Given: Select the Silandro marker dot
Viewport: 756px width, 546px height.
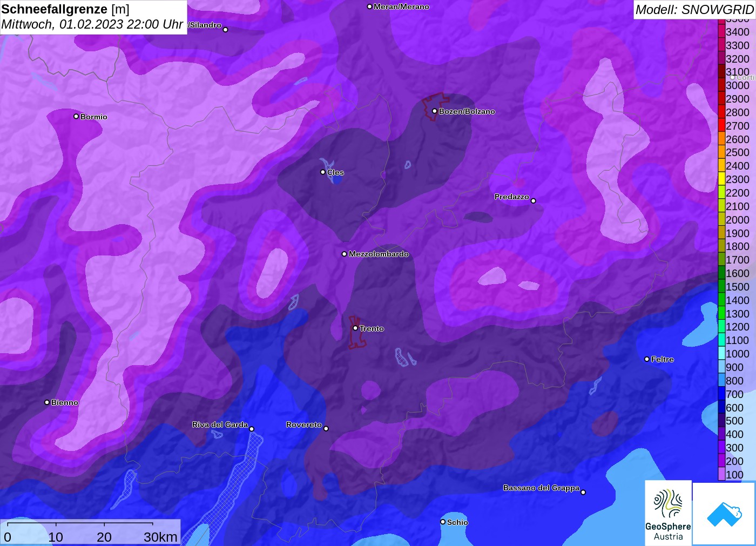Looking at the screenshot, I should click(226, 30).
